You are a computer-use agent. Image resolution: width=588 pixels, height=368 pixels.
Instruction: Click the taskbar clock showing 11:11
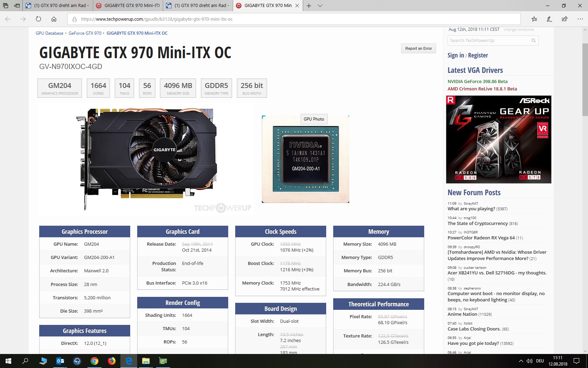(x=558, y=361)
